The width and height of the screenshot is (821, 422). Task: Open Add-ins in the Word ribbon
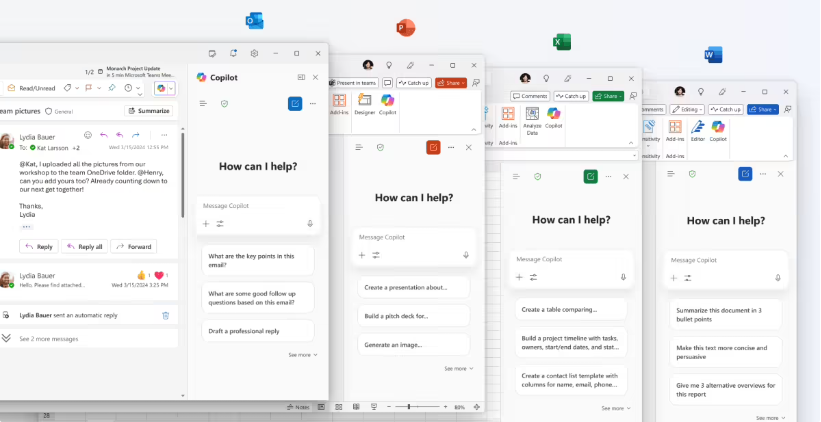coord(675,131)
